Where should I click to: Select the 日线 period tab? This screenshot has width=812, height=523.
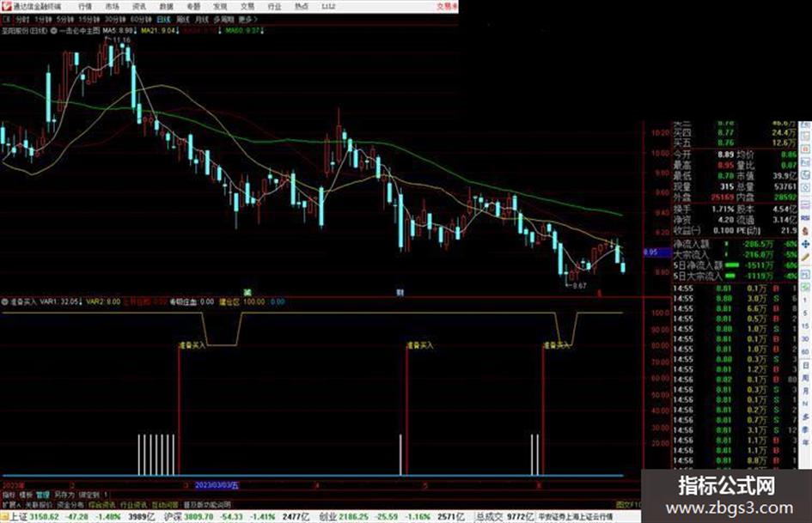pos(163,20)
